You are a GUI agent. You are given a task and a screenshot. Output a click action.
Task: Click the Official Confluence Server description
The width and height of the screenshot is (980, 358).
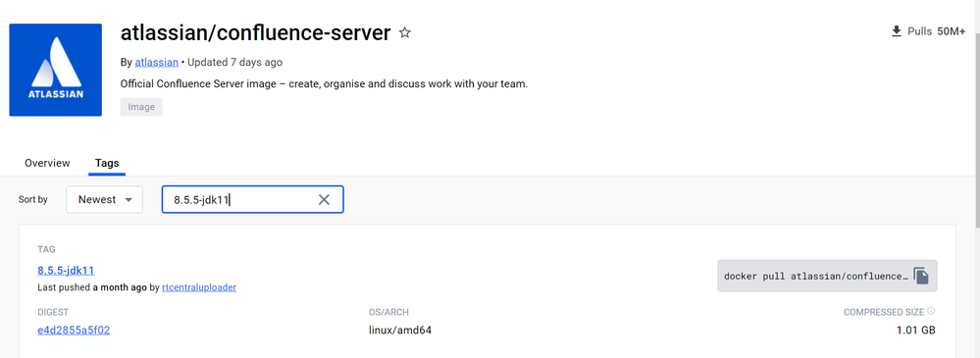(324, 83)
